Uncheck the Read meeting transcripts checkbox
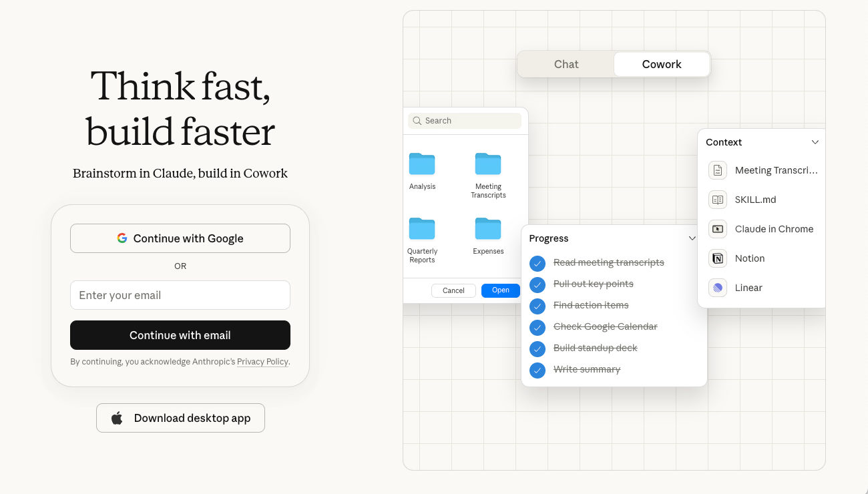Viewport: 868px width, 494px height. 537,263
